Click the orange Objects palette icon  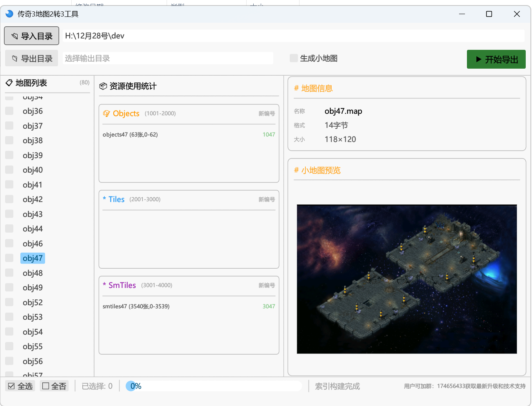(x=106, y=113)
